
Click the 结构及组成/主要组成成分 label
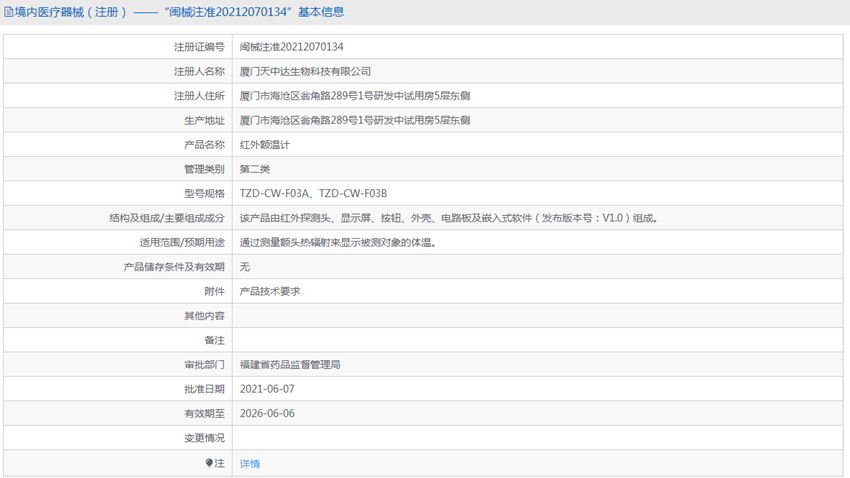coord(166,218)
